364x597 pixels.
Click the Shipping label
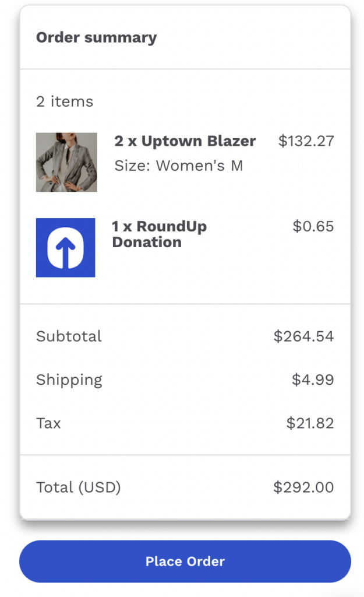[x=69, y=380]
